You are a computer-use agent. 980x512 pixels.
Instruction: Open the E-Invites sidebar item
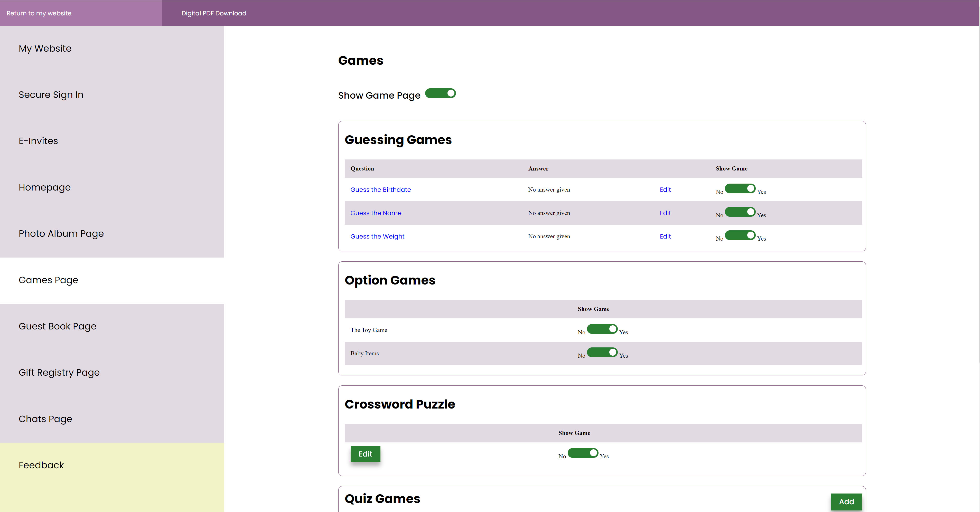[x=39, y=141]
